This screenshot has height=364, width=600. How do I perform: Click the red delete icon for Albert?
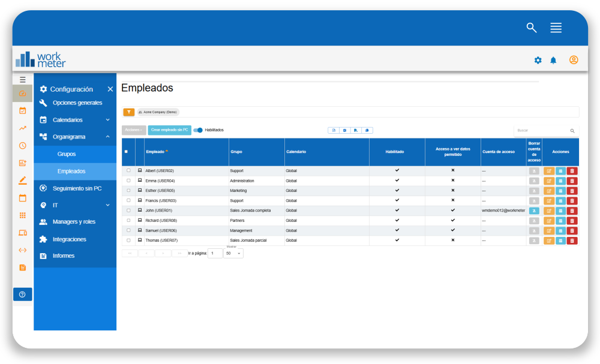pos(572,171)
